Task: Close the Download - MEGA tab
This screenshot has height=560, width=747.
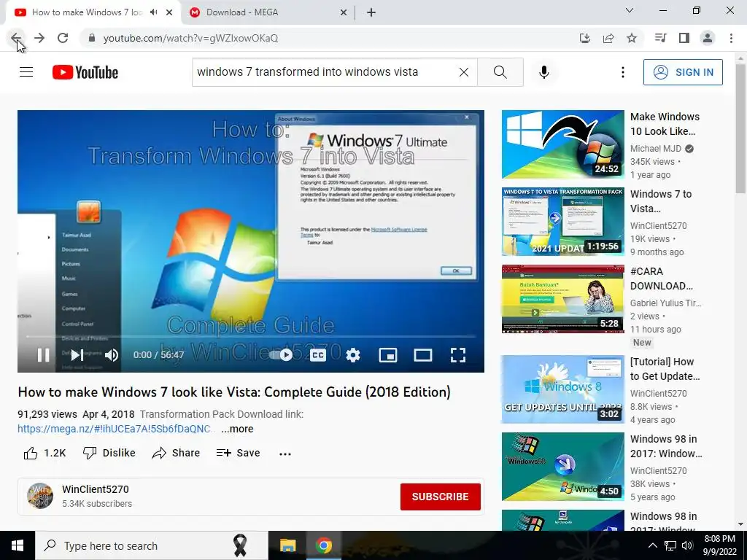Action: (344, 13)
